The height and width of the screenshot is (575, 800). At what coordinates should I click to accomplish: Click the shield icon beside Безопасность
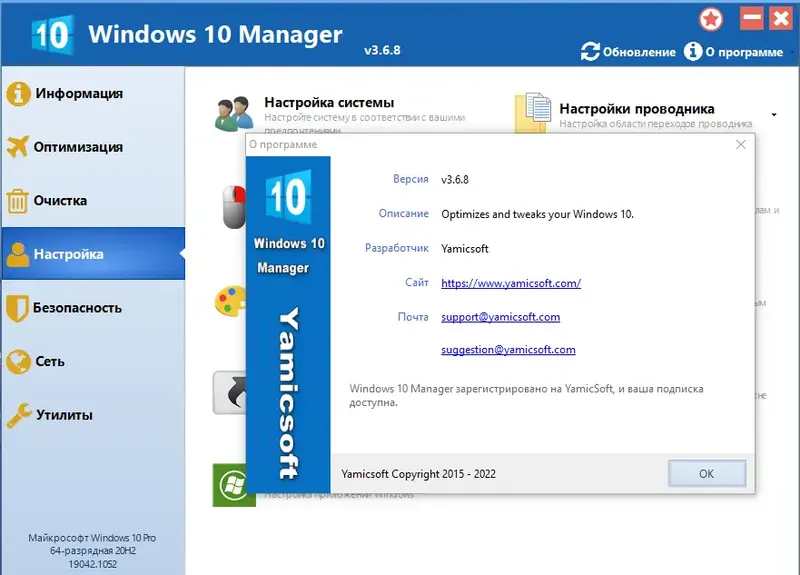pyautogui.click(x=17, y=308)
